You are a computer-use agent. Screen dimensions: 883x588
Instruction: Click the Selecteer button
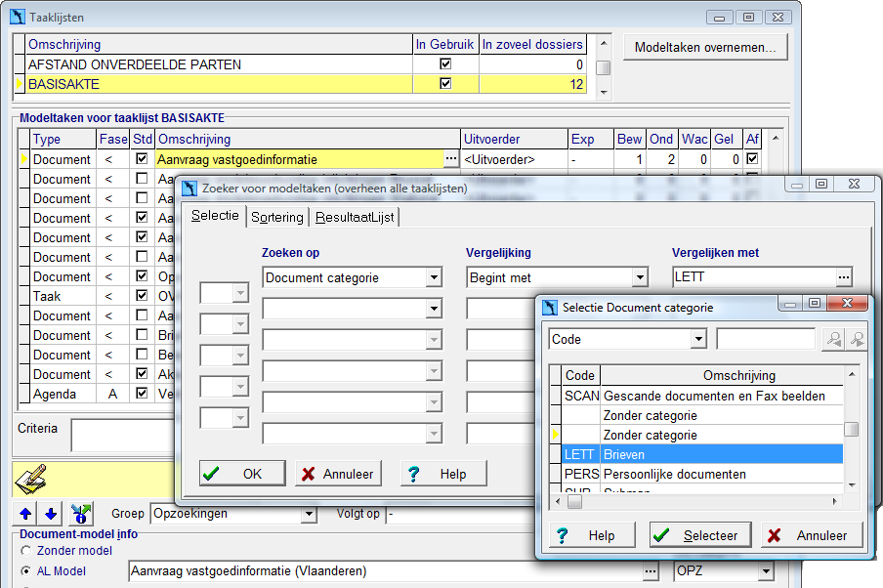pos(700,535)
